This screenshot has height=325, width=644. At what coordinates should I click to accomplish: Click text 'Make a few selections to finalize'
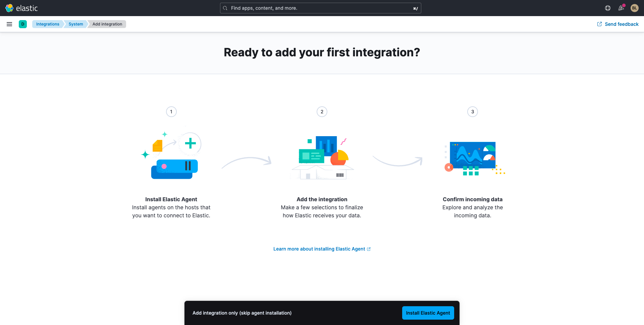[x=322, y=208]
